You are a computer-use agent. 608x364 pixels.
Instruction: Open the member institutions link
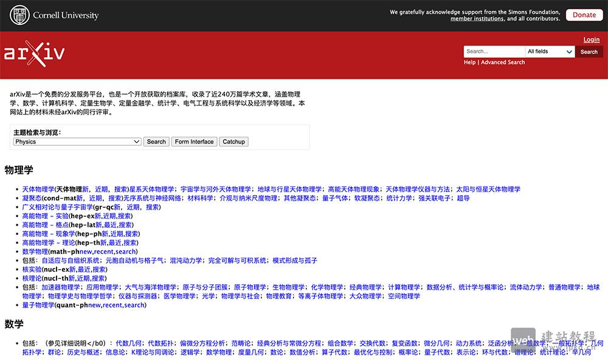[x=477, y=19]
